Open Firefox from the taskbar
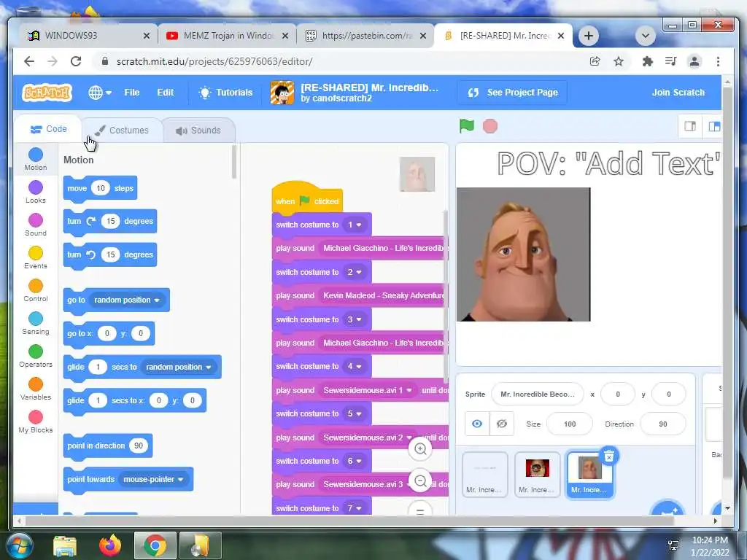This screenshot has height=560, width=747. pos(110,545)
